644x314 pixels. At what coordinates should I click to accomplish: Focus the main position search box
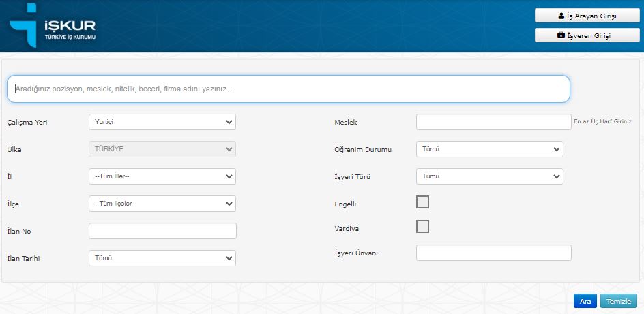[x=288, y=89]
